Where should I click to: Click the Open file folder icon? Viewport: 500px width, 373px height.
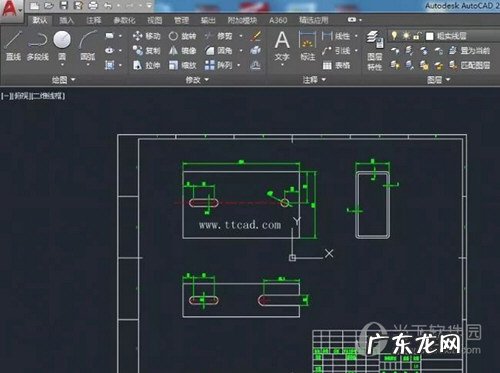(49, 6)
